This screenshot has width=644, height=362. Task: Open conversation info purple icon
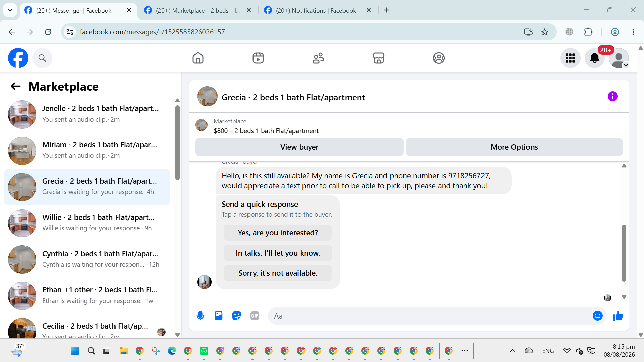[x=613, y=97]
